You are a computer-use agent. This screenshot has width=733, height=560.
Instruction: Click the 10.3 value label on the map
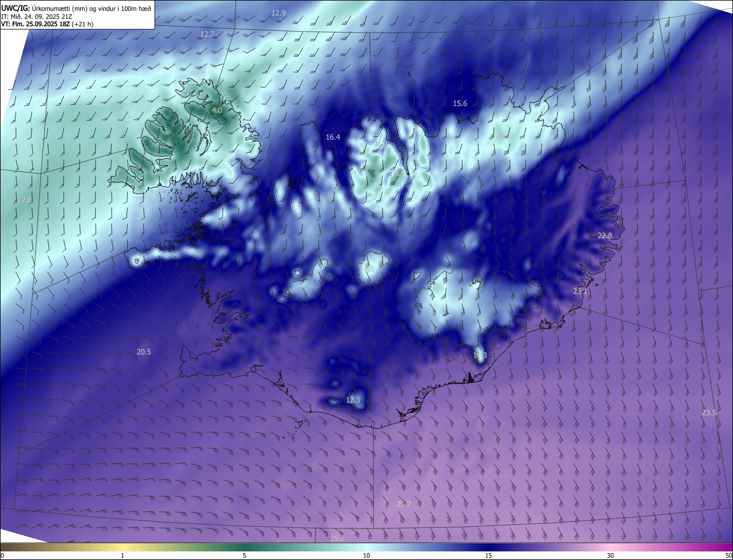tap(480, 356)
